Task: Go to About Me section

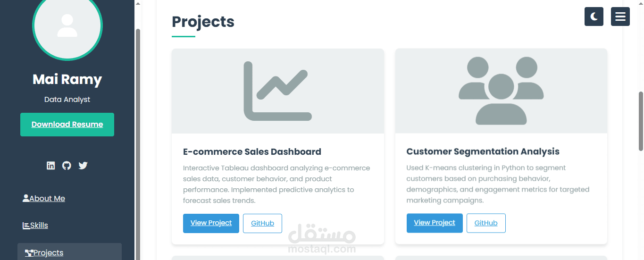Action: [47, 199]
